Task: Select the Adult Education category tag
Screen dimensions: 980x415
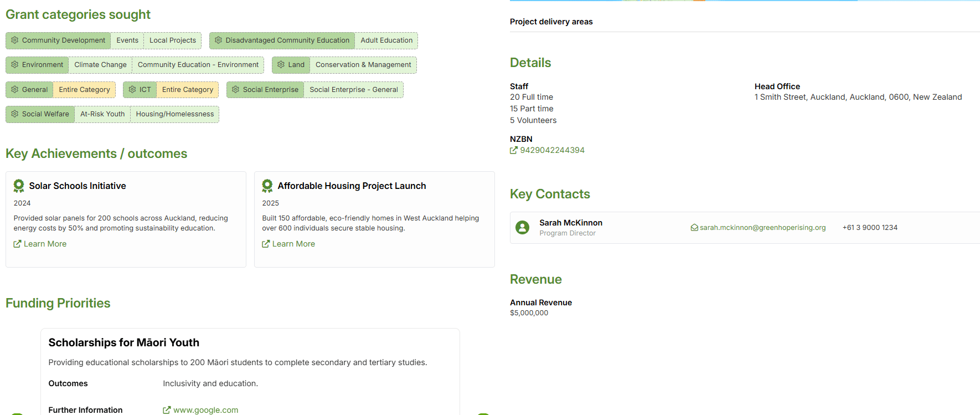Action: click(386, 40)
